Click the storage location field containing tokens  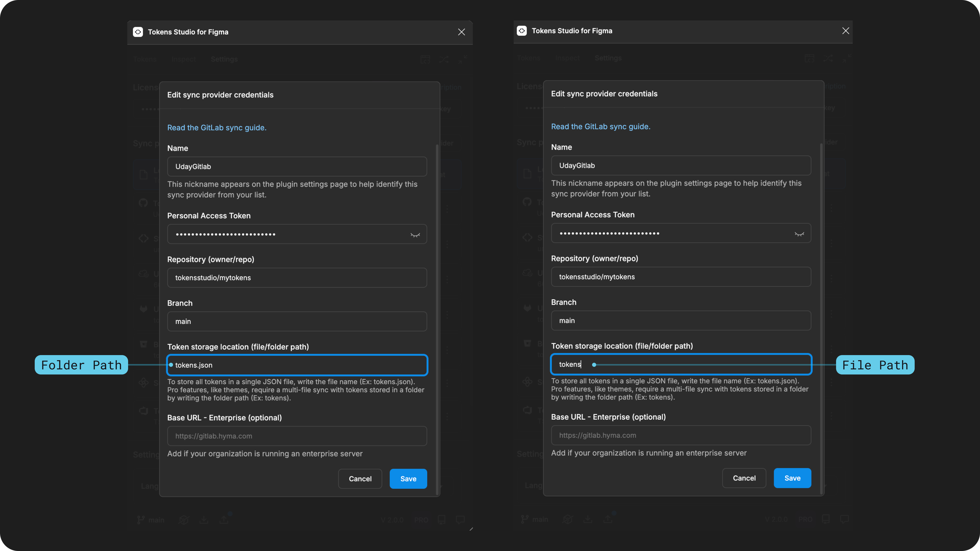pyautogui.click(x=681, y=364)
